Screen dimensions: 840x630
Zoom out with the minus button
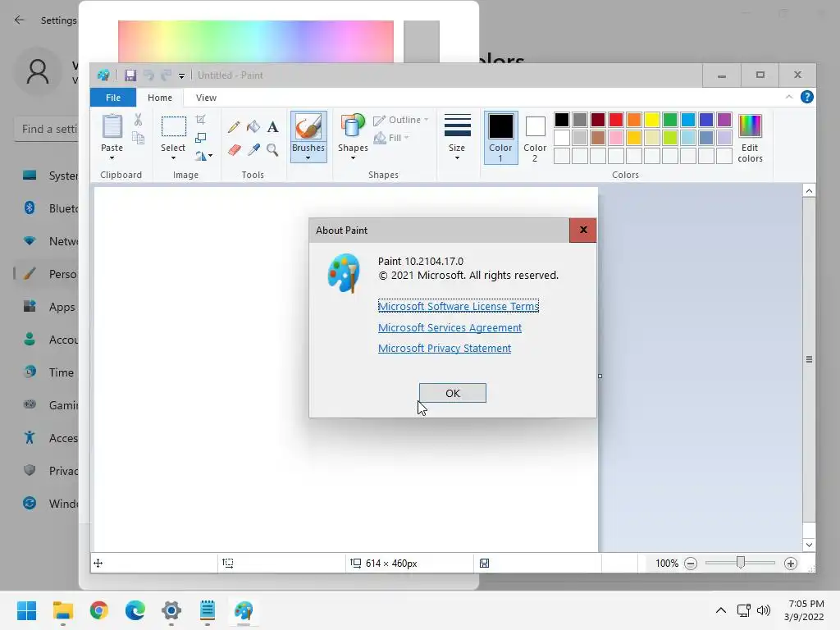pyautogui.click(x=691, y=564)
